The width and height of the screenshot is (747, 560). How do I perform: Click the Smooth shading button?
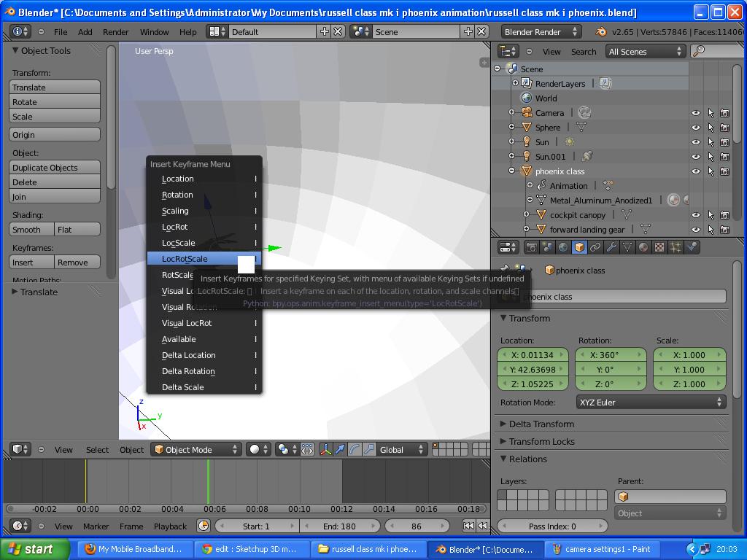(30, 229)
